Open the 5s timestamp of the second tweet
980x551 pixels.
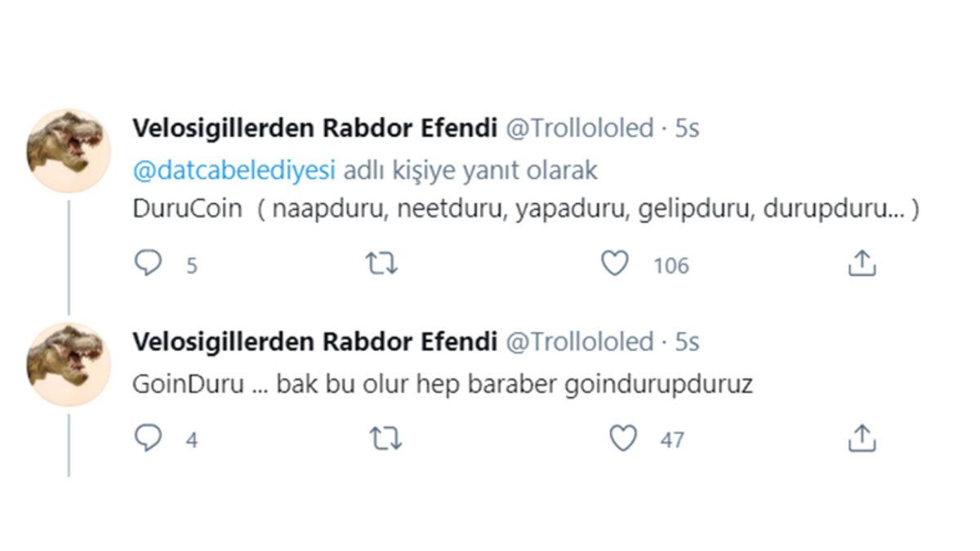pos(688,342)
